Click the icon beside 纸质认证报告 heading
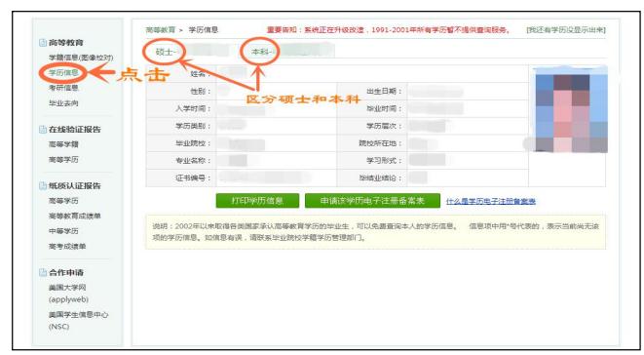This screenshot has height=355, width=644. tap(43, 186)
